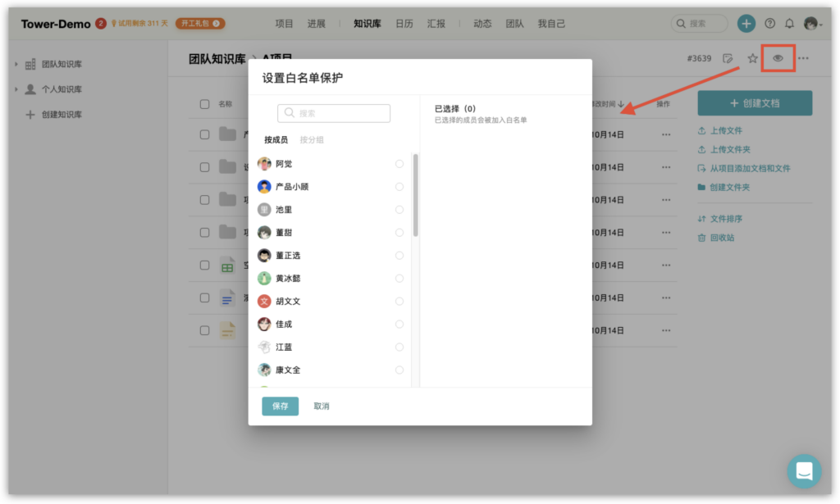Click the star favorite icon
The width and height of the screenshot is (840, 504).
752,58
